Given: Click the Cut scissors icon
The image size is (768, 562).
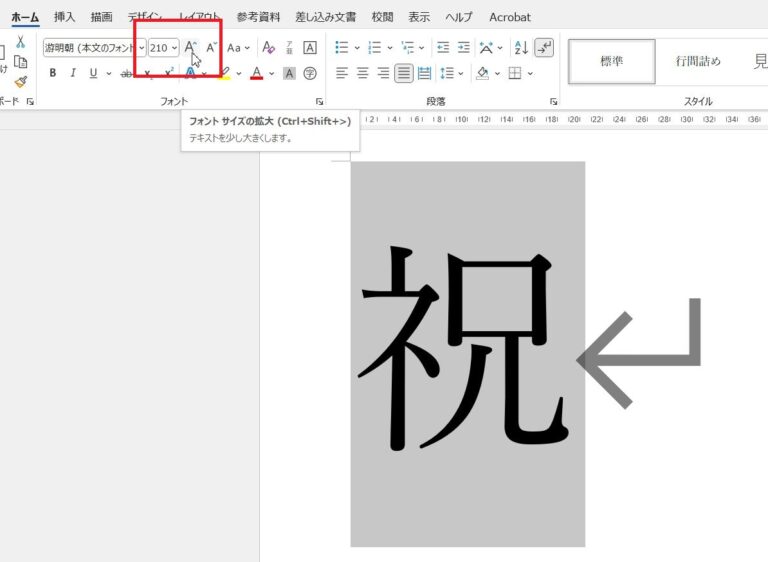Looking at the screenshot, I should (x=21, y=42).
